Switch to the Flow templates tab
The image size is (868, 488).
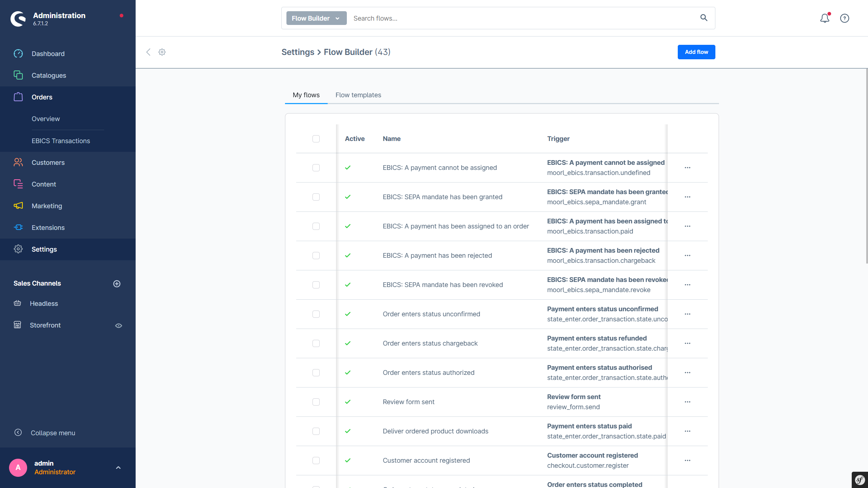(x=358, y=95)
